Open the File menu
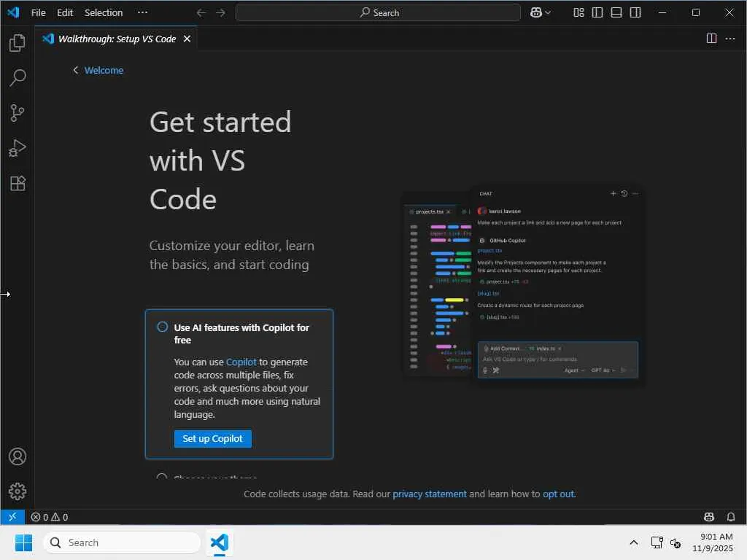Image resolution: width=747 pixels, height=560 pixels. (38, 13)
